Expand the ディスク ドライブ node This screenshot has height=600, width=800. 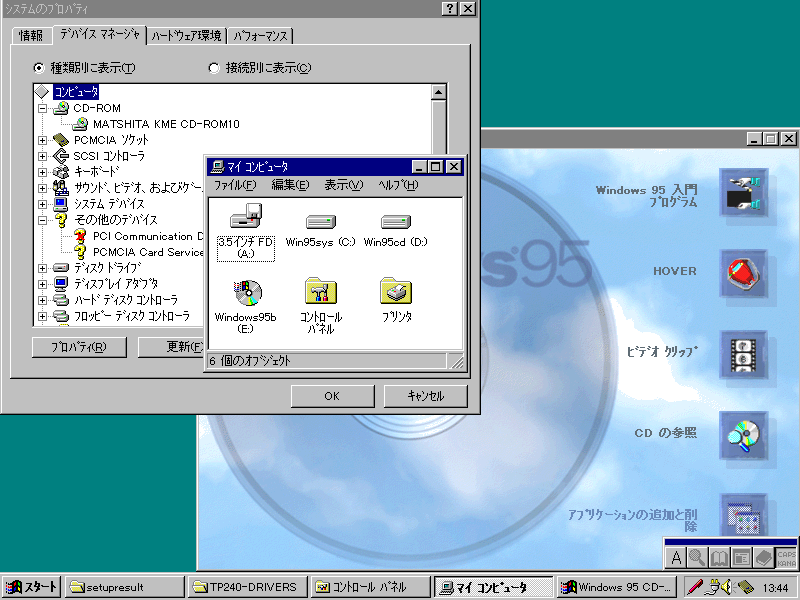click(43, 268)
